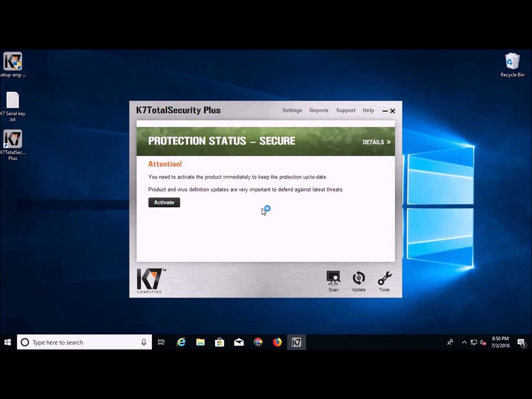Launch Firefox from the taskbar
This screenshot has width=532, height=399.
[277, 342]
